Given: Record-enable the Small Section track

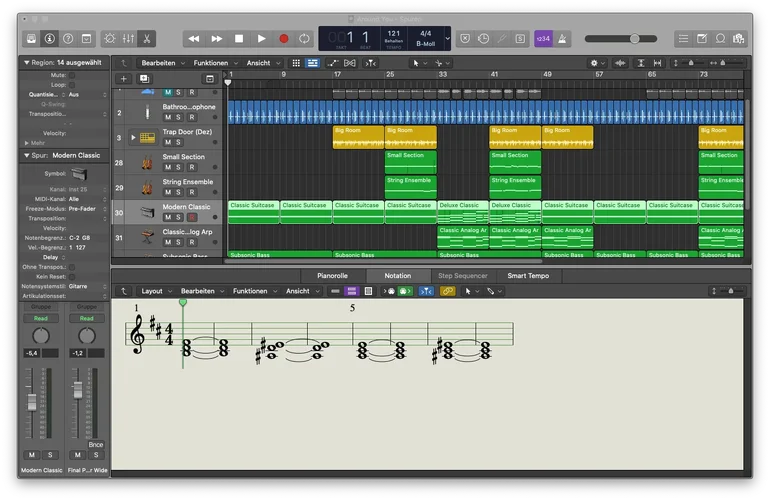Looking at the screenshot, I should [x=191, y=167].
